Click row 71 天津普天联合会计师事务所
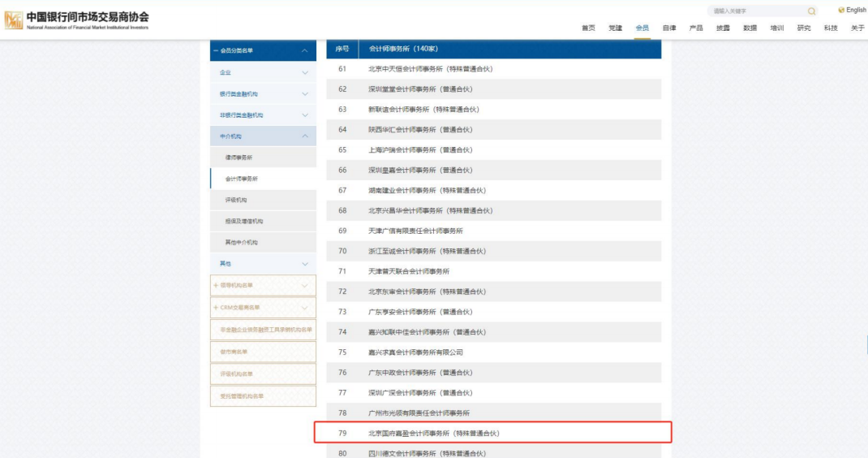This screenshot has width=868, height=458. tap(494, 271)
